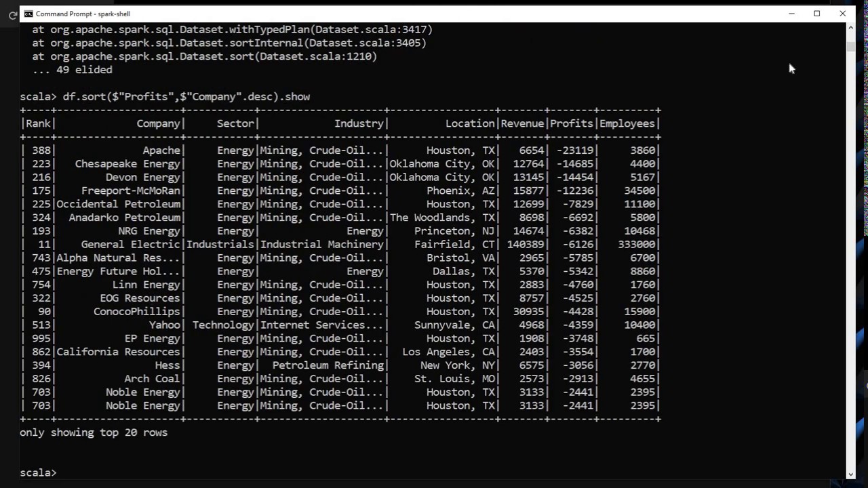Screen dimensions: 868x488
Task: Click the 'The Woodlands, TX' location cell
Action: pyautogui.click(x=442, y=218)
